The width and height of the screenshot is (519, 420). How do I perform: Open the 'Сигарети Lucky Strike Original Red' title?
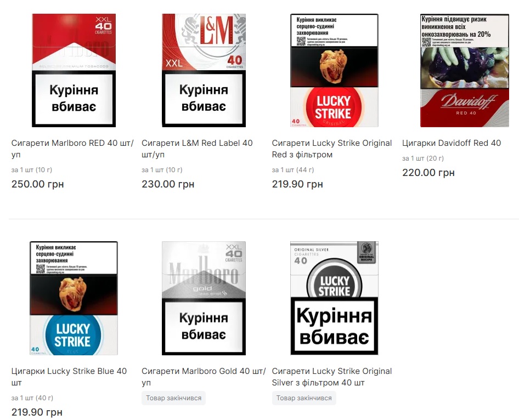[x=332, y=149]
